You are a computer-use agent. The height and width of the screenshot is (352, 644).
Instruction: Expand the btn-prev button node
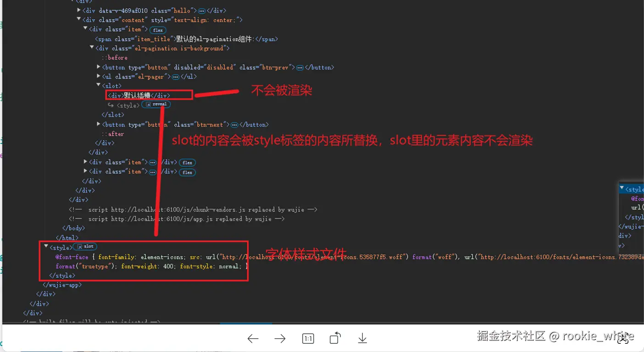[99, 67]
